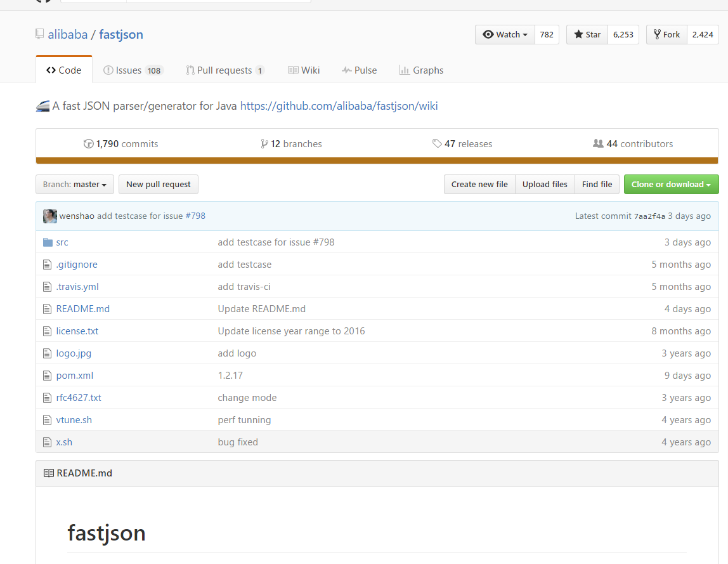728x564 pixels.
Task: Click the Upload files button
Action: click(x=545, y=185)
